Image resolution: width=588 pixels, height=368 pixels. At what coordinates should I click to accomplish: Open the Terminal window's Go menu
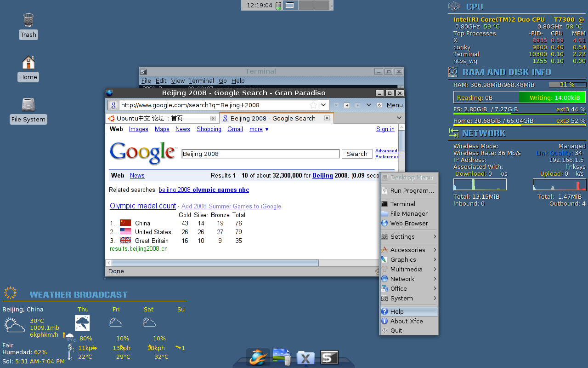click(x=223, y=80)
